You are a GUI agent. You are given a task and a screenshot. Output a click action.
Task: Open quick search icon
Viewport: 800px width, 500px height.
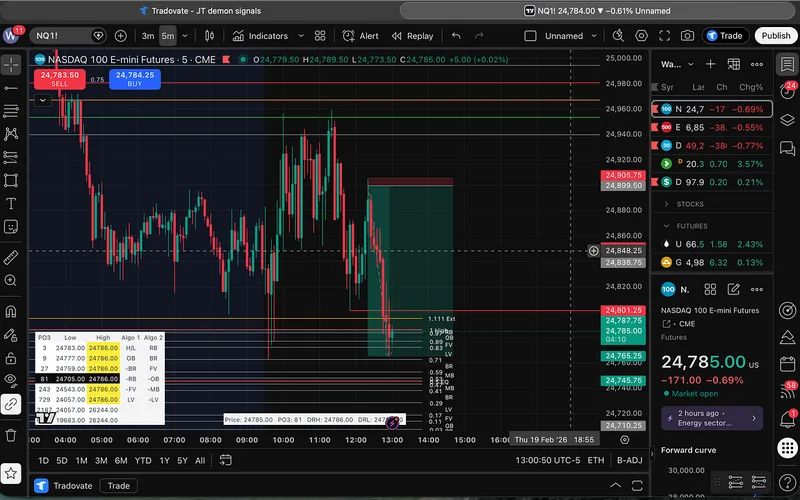[618, 36]
